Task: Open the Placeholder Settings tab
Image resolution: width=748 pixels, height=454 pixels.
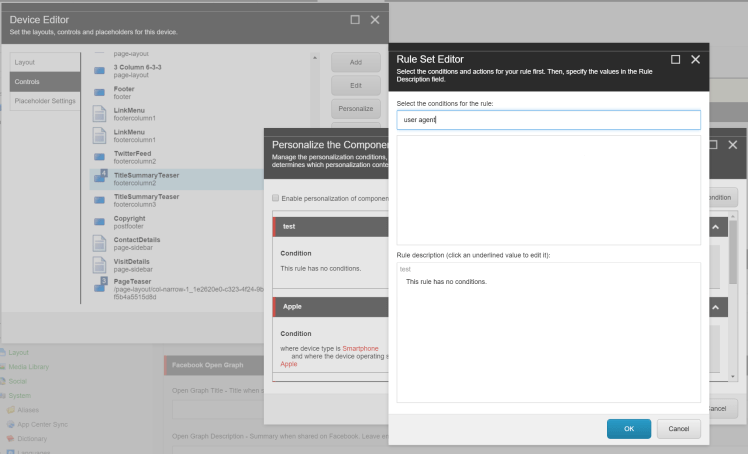Action: (44, 100)
